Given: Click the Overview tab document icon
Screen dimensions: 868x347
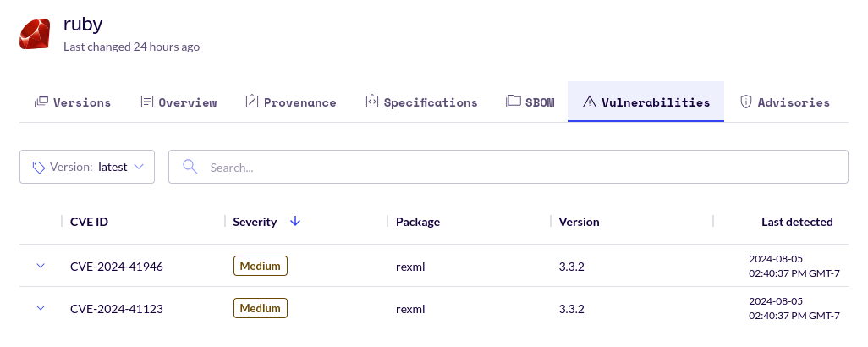Looking at the screenshot, I should click(x=147, y=102).
